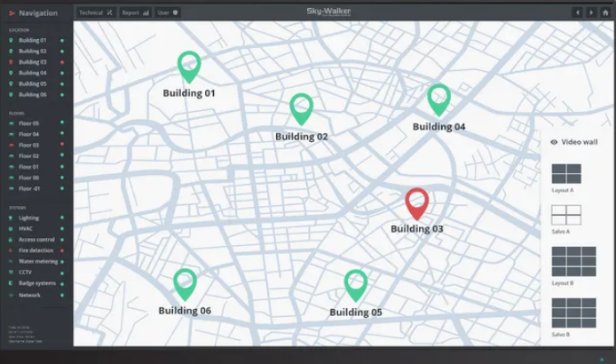Screen dimensions: 616x364
Task: Select the red Building 03 map pin
Action: [x=417, y=203]
